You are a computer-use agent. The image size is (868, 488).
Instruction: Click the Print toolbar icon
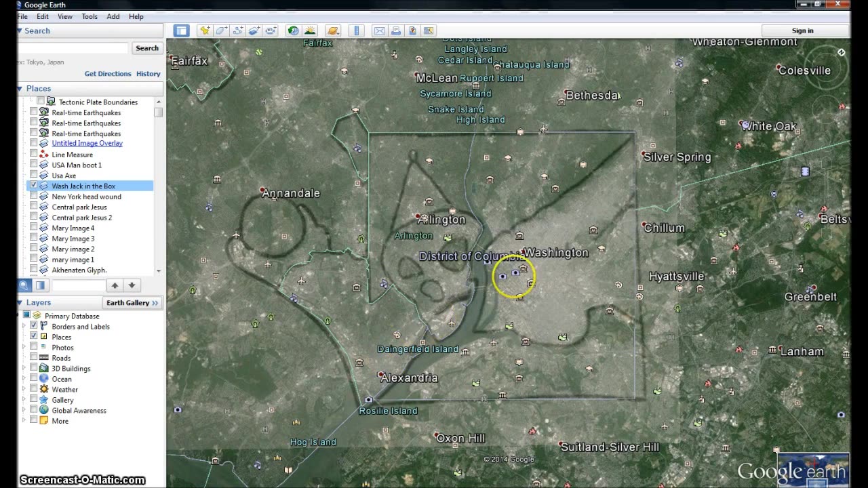coord(395,30)
